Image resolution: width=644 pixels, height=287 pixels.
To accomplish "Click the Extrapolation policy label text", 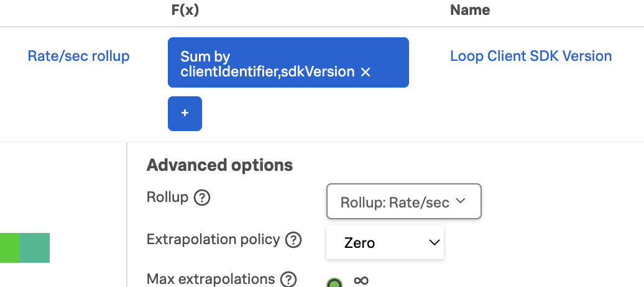I will [213, 239].
